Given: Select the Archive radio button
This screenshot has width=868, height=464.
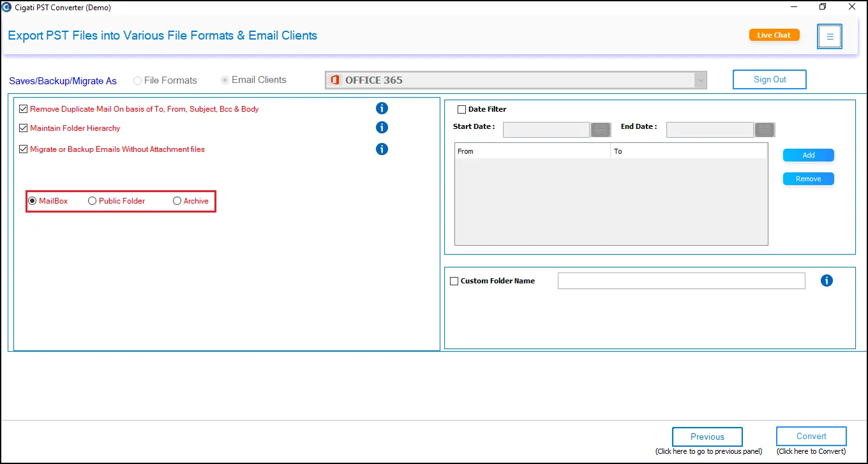Looking at the screenshot, I should coord(177,201).
